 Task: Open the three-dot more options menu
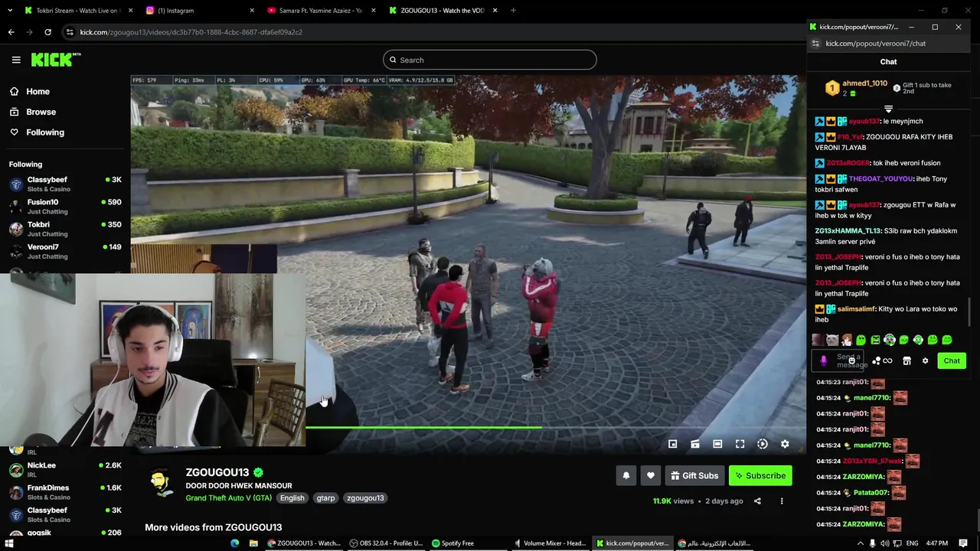tap(782, 501)
